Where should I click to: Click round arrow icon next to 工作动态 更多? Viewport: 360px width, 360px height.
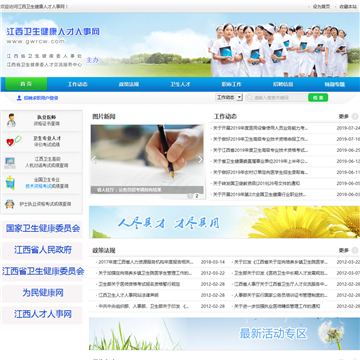click(355, 116)
